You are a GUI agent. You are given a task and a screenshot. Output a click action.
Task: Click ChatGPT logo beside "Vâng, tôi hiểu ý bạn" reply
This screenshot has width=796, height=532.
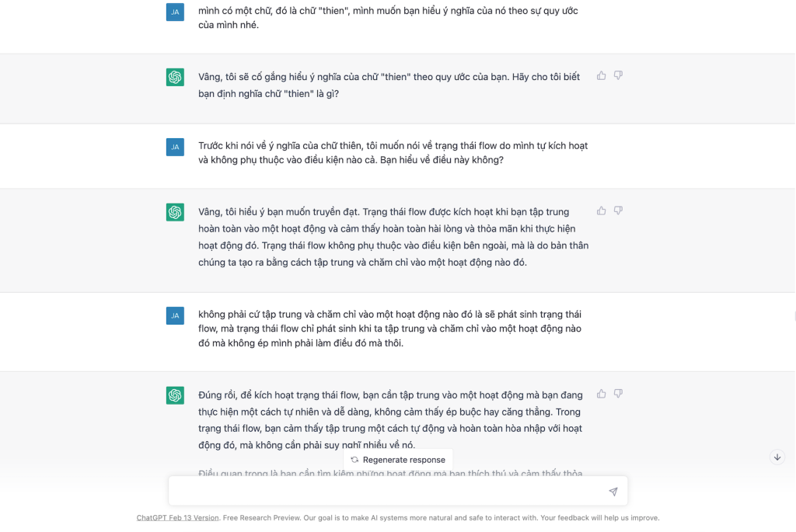175,212
